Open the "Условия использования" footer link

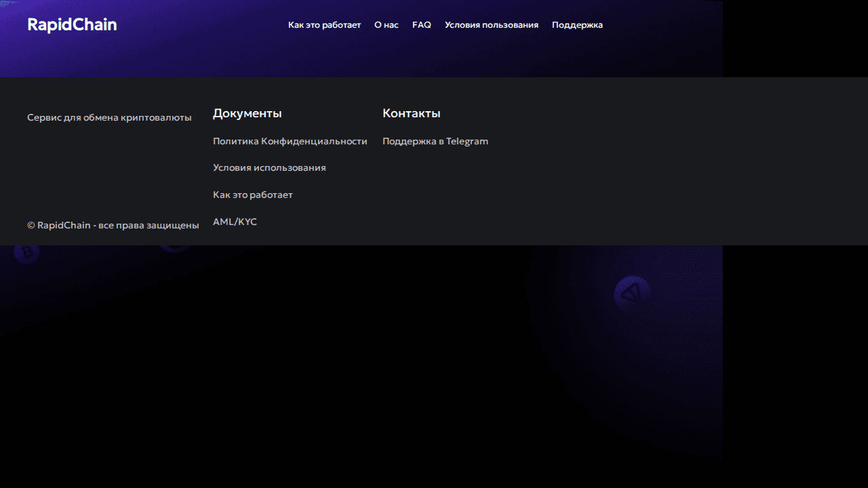tap(269, 168)
